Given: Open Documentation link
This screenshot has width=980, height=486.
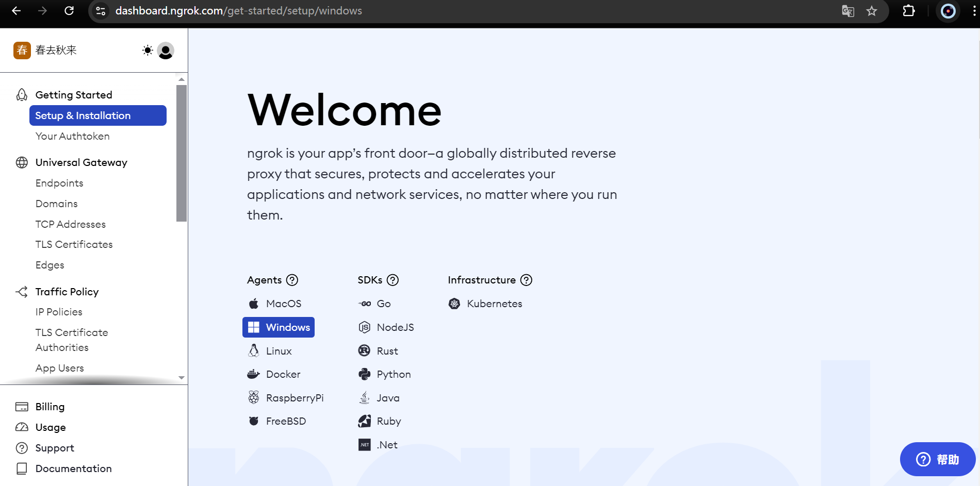Looking at the screenshot, I should coord(74,468).
